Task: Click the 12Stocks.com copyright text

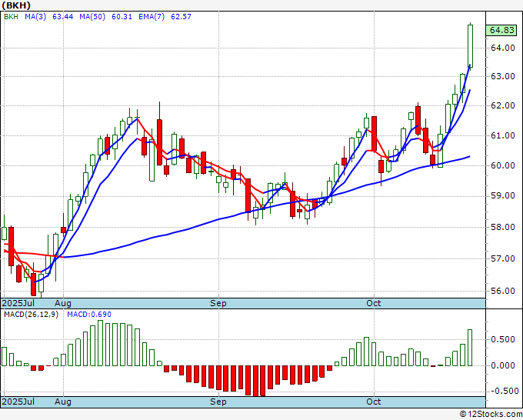Action: pos(491,415)
